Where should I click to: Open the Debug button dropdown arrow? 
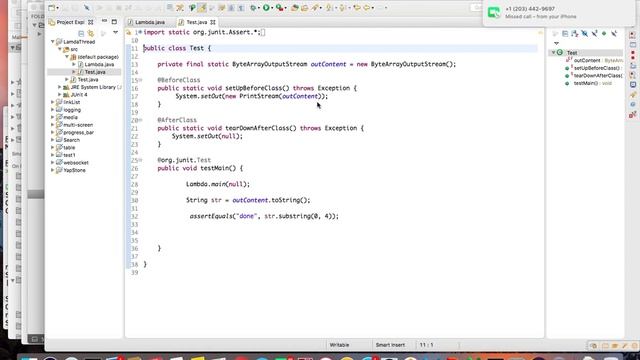259,8
